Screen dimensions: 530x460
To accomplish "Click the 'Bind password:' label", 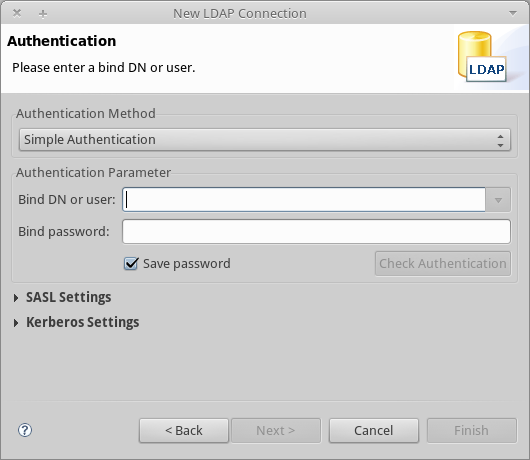I will coord(64,232).
